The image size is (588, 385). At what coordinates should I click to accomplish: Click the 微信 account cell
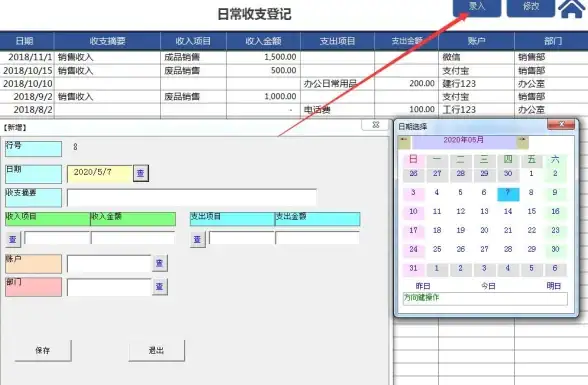pyautogui.click(x=477, y=57)
